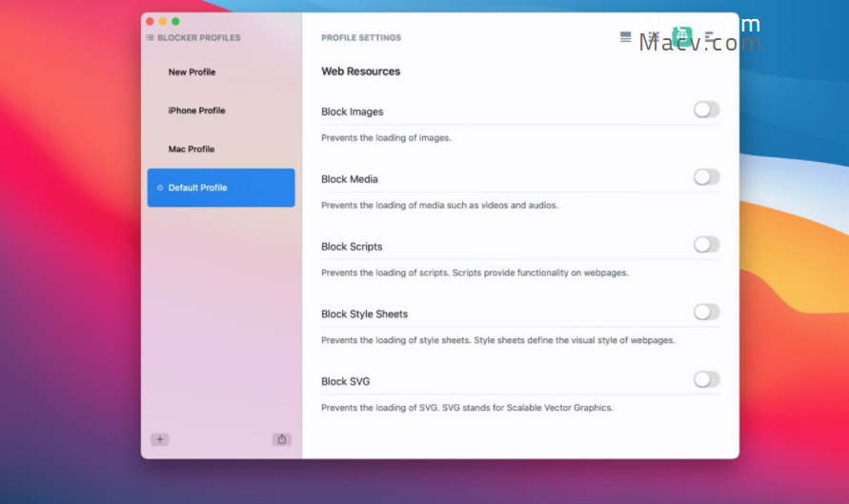This screenshot has height=504, width=849.
Task: Select the highlighted Default Profile row
Action: point(221,188)
